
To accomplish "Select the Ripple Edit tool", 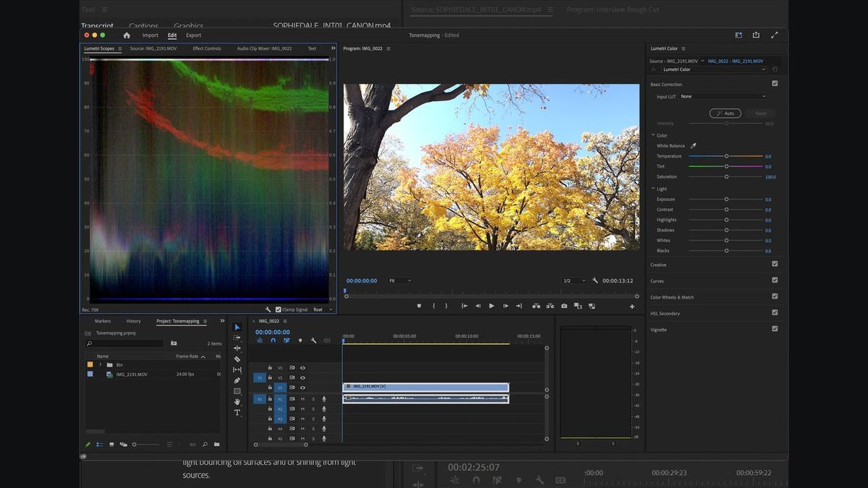I will pos(237,348).
